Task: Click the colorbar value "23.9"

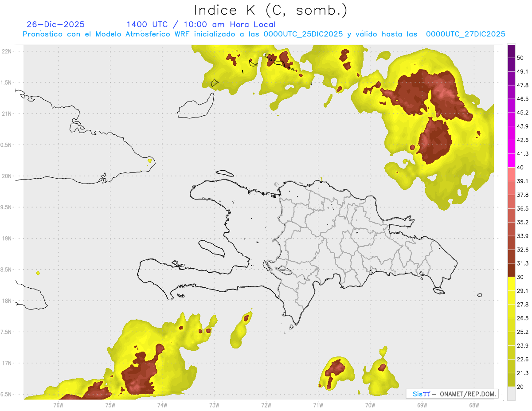Action: (523, 346)
